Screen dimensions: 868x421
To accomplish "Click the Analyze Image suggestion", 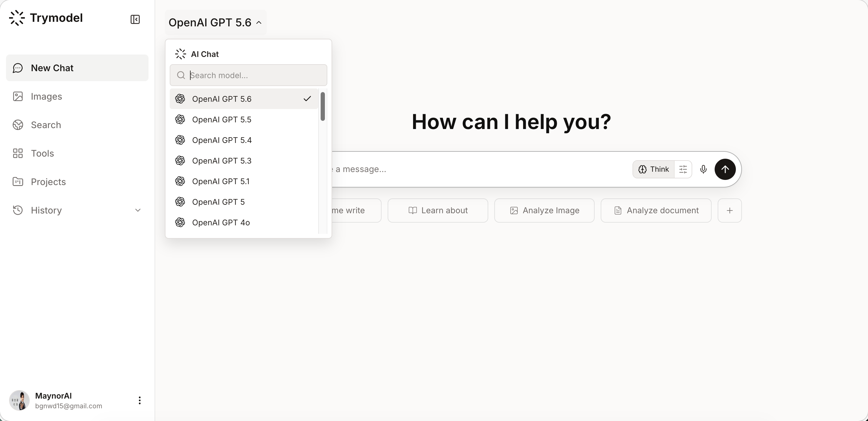I will (x=544, y=210).
